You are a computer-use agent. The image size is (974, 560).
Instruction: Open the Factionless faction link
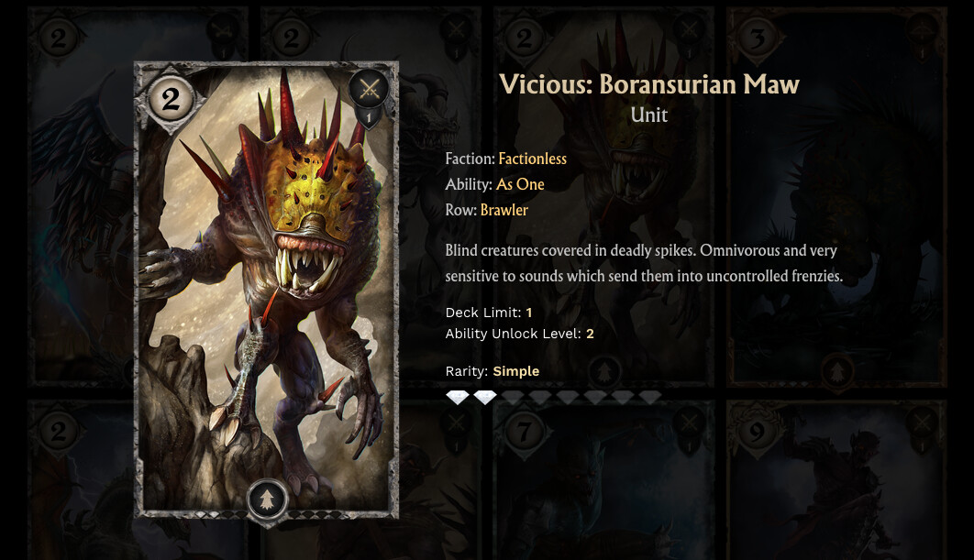(x=532, y=159)
